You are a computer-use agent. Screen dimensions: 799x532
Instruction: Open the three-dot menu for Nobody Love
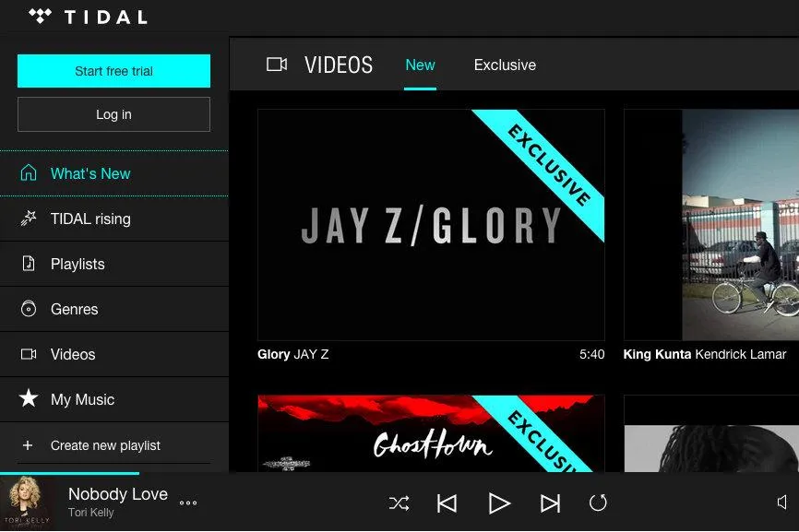(x=188, y=503)
